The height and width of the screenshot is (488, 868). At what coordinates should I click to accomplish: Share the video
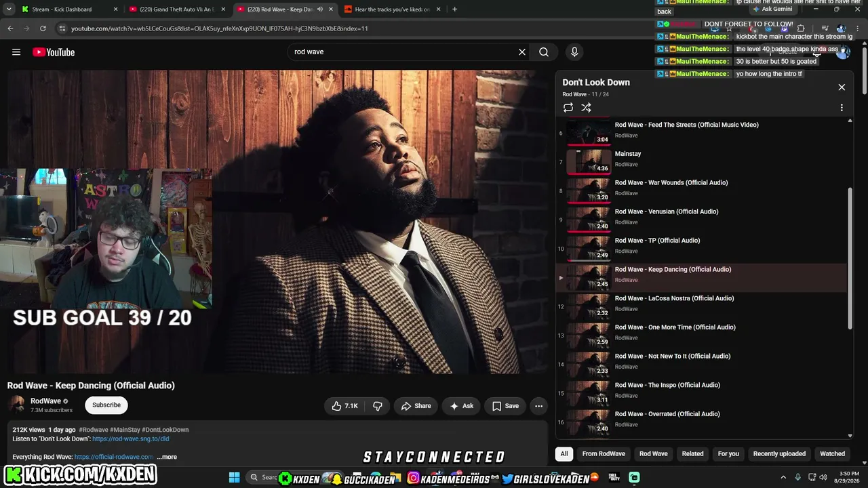[x=416, y=406]
